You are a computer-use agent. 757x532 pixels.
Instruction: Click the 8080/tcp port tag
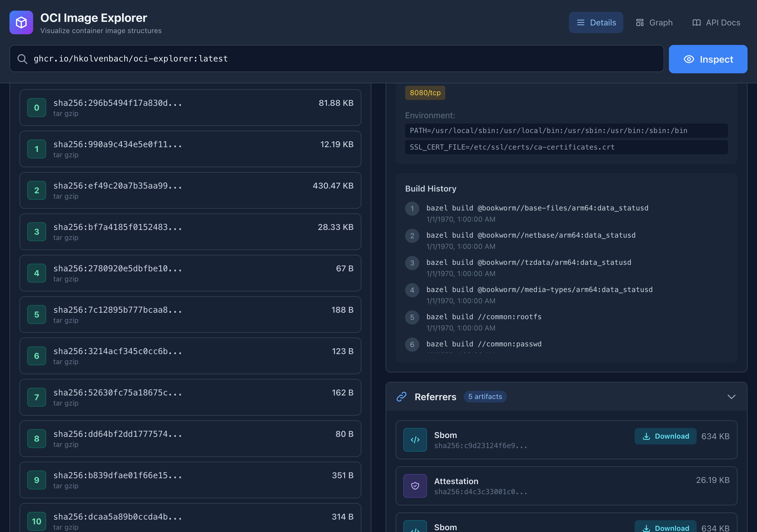click(425, 93)
